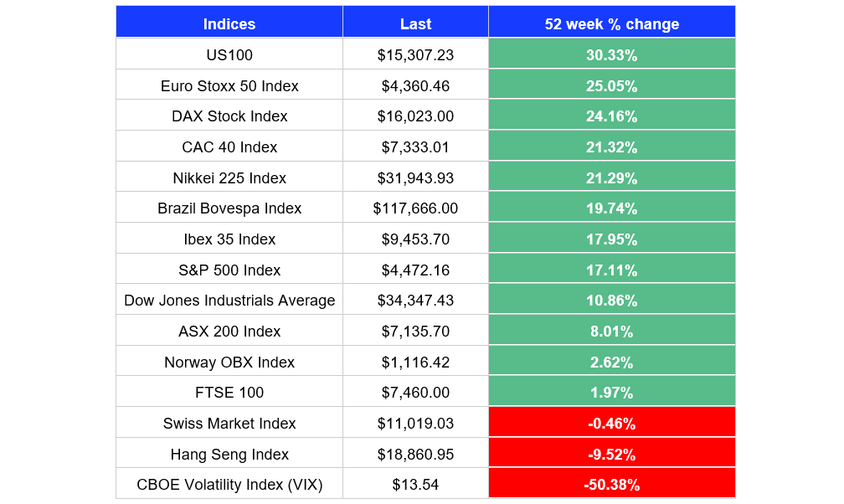Click the Last column header
Viewport: 844px width, 504px height.
pyautogui.click(x=415, y=23)
